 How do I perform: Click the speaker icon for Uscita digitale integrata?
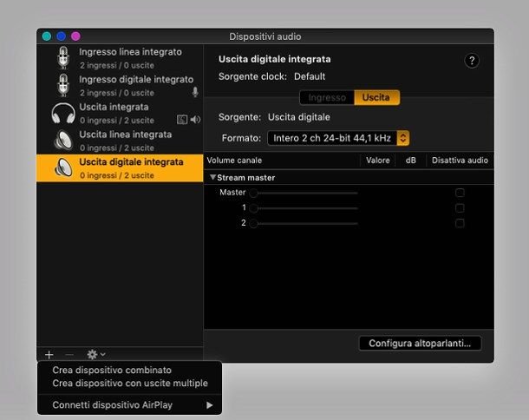tap(63, 167)
